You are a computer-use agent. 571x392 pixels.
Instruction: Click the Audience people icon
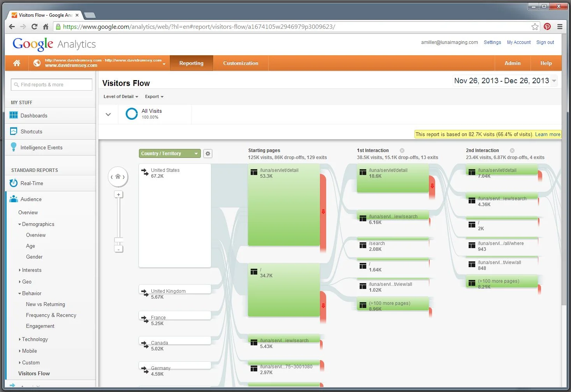(14, 199)
